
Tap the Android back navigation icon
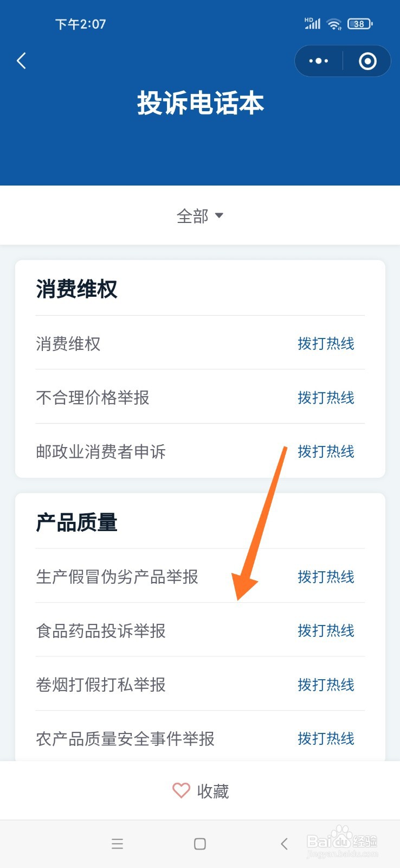(x=284, y=844)
